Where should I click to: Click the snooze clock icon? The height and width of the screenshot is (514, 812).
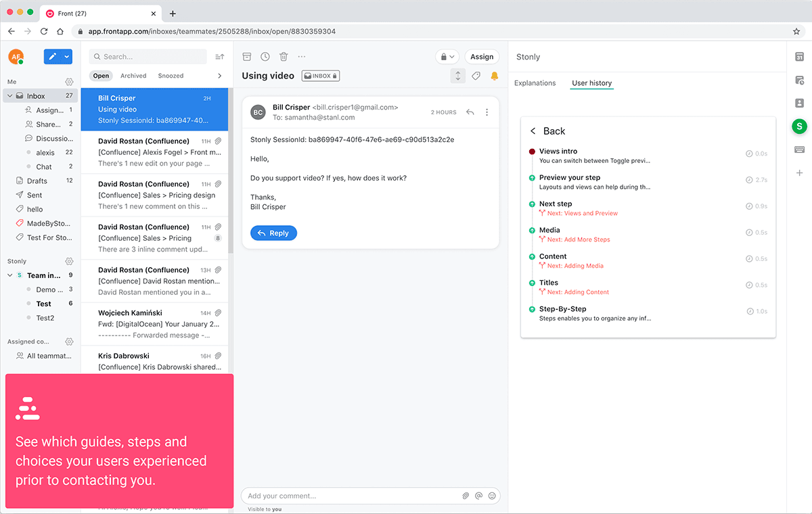click(265, 57)
